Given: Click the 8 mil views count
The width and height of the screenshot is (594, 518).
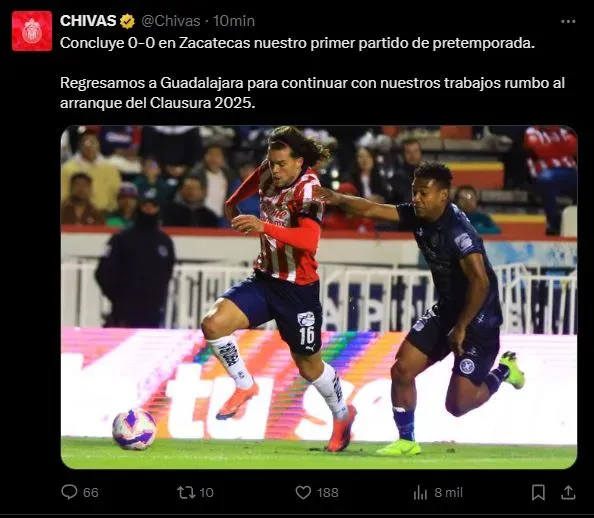Looking at the screenshot, I should (x=449, y=493).
